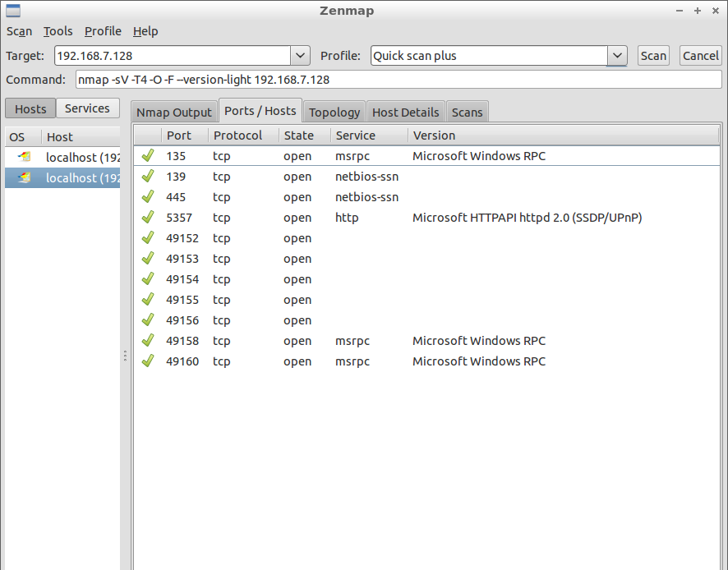Click the Hosts view button

[30, 108]
